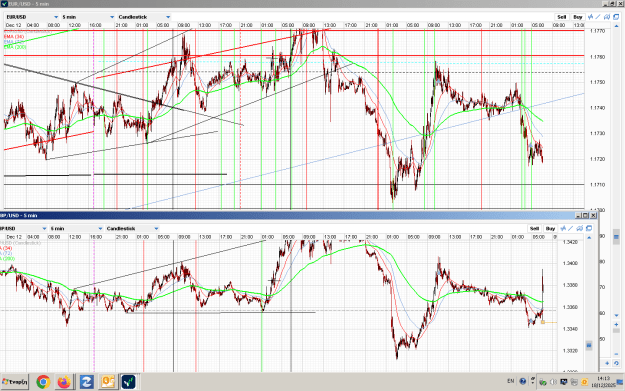This screenshot has height=391, width=625.
Task: Click the blue help icon in system tray
Action: (x=523, y=381)
